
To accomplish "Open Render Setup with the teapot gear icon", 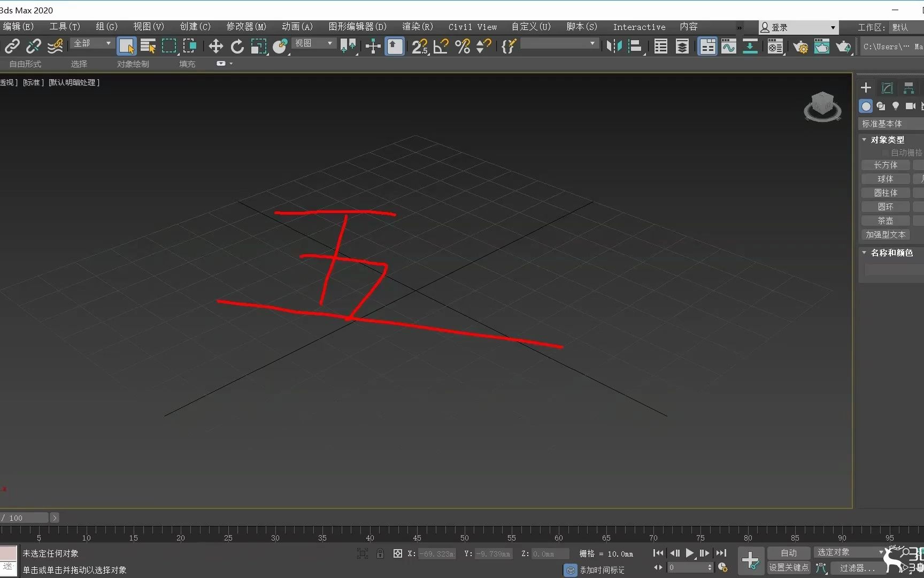I will pyautogui.click(x=800, y=47).
